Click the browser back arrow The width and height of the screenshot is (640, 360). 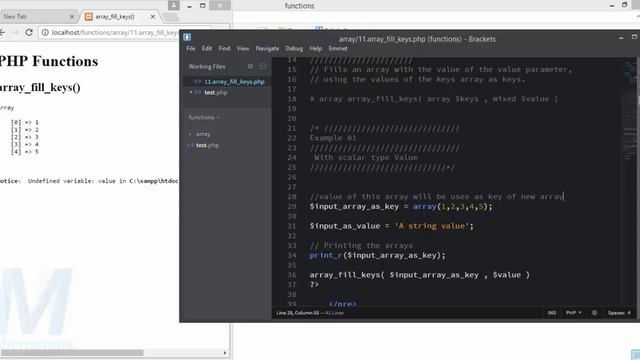pyautogui.click(x=2, y=32)
